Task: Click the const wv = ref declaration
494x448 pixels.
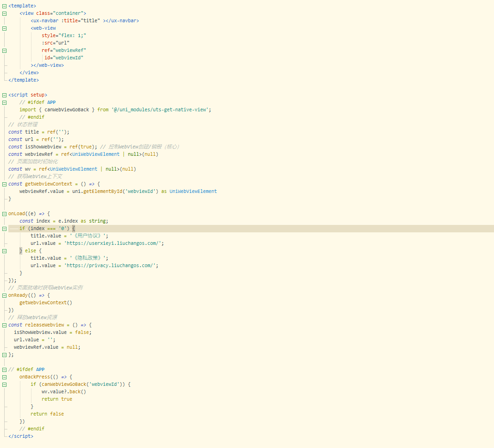Action: pyautogui.click(x=72, y=169)
